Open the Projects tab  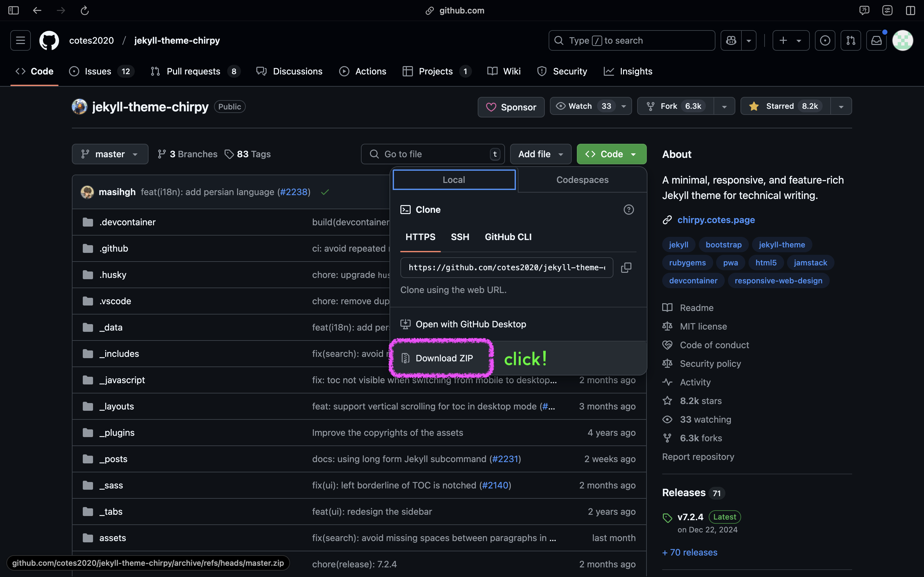436,71
